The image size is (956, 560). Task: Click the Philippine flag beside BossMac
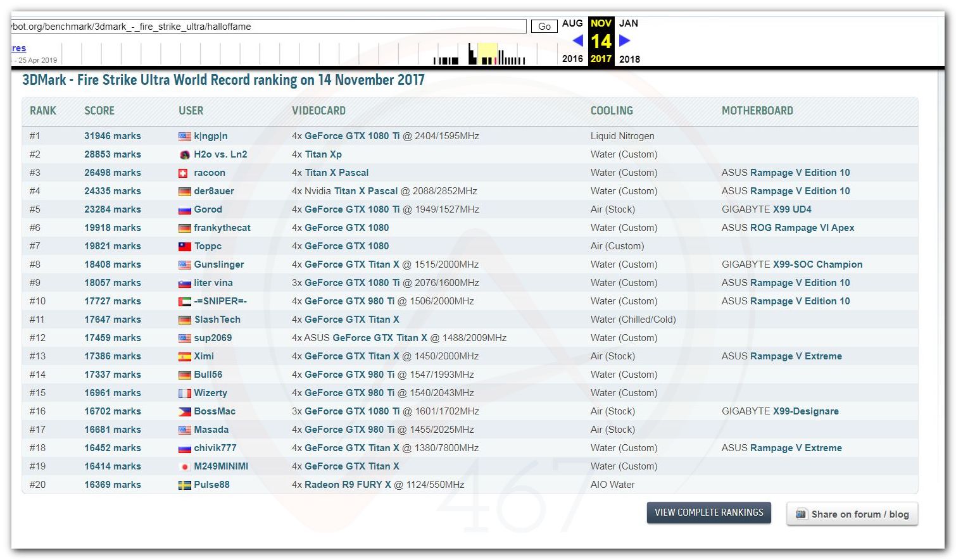pos(184,411)
